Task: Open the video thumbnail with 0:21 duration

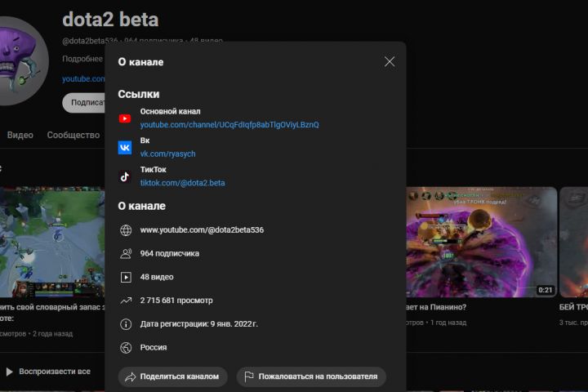Action: 482,242
